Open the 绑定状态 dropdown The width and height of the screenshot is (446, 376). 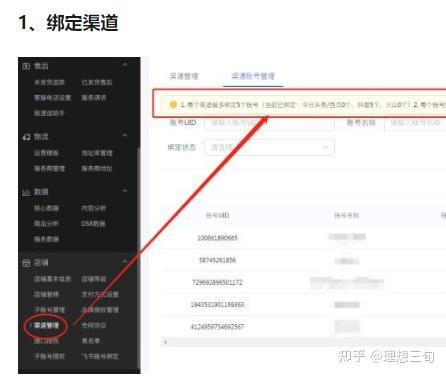[269, 147]
